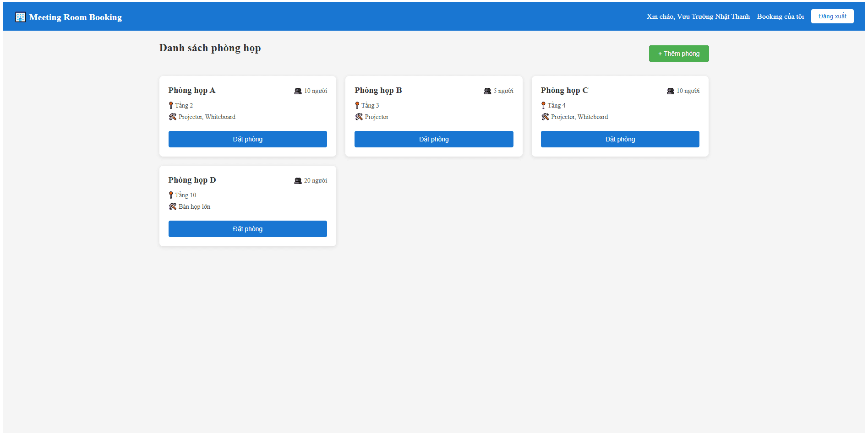Click the Danh sách phòng họp heading
This screenshot has width=868, height=433.
[x=210, y=48]
